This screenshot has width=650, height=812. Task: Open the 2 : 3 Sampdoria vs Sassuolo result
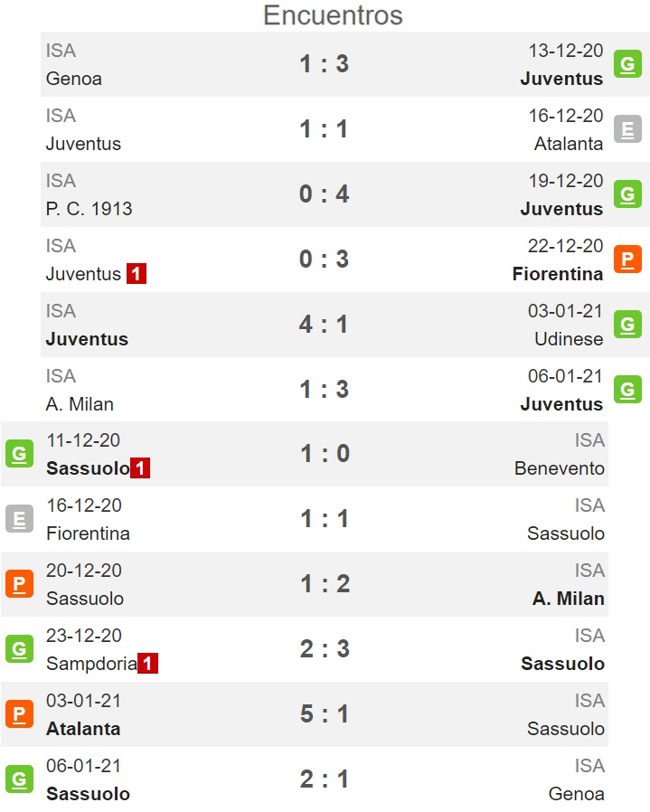coord(325,649)
